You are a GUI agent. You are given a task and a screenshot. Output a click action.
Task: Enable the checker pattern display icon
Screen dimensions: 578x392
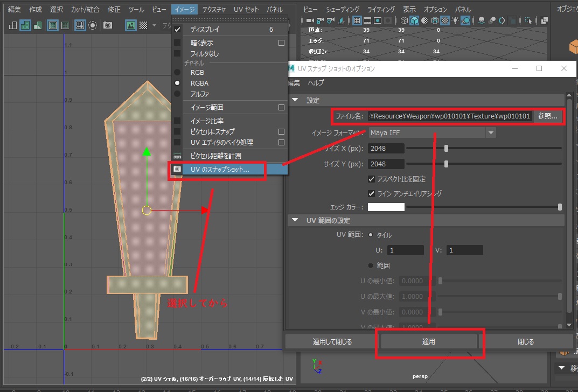point(144,25)
